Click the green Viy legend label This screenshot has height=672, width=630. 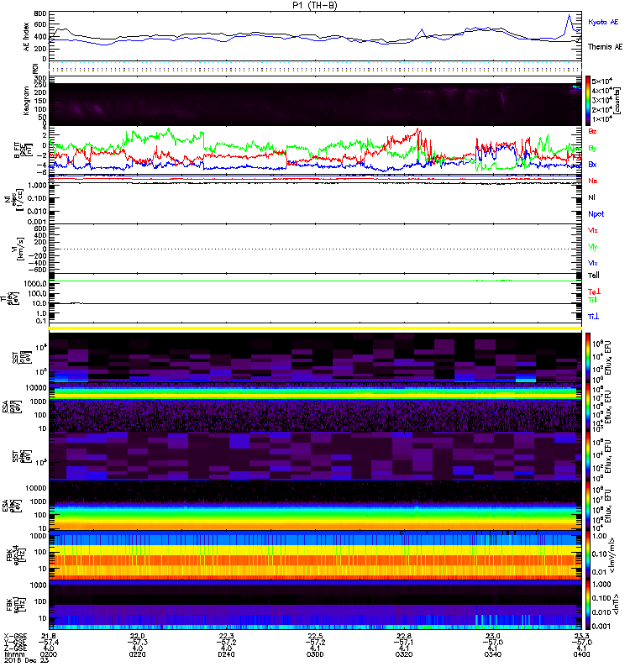(x=593, y=247)
